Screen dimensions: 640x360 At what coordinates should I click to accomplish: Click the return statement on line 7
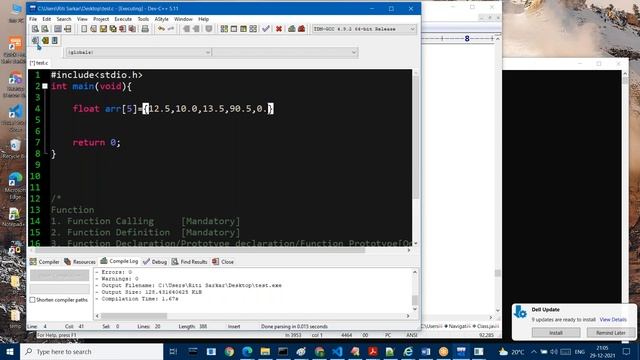point(97,142)
